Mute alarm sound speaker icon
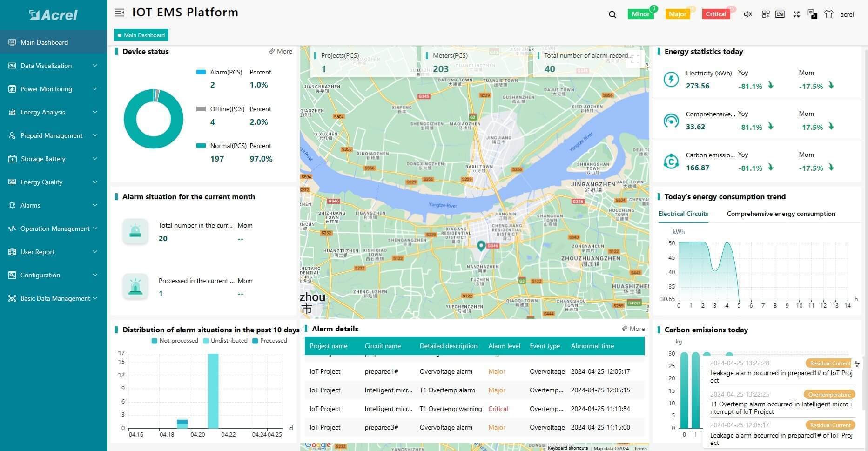Screen dimensions: 868x451 (748, 14)
